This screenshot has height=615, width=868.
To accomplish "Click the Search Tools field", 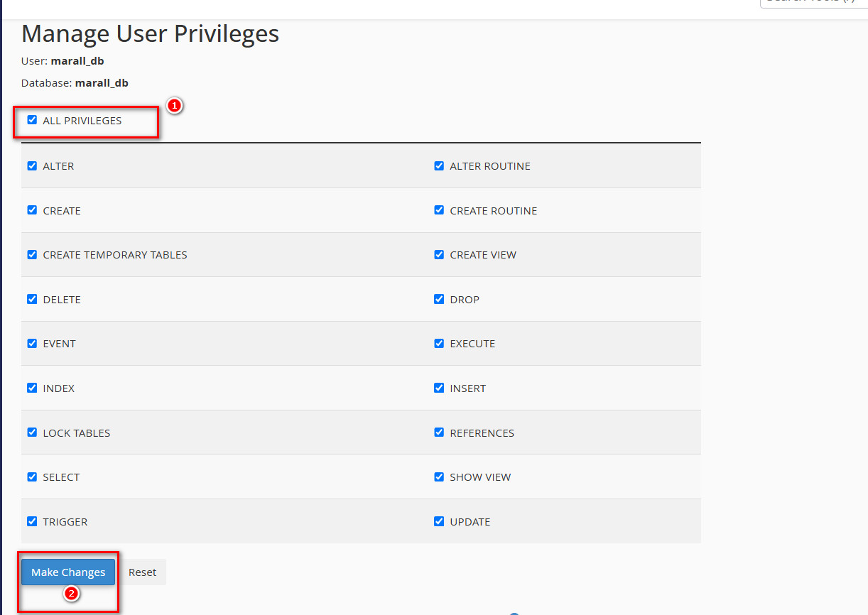I will [814, 3].
